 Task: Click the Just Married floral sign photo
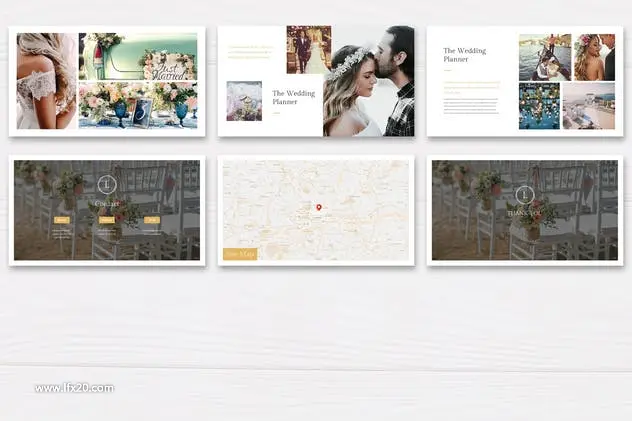[138, 56]
